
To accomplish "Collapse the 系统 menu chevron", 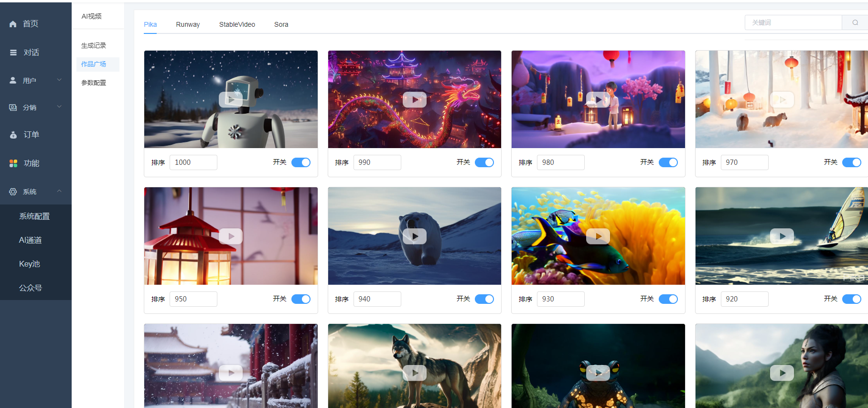I will [x=59, y=191].
